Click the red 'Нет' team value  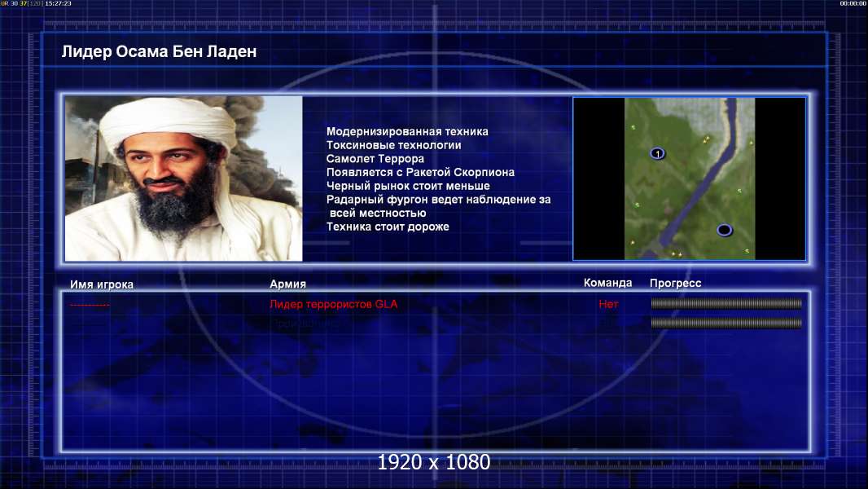608,304
